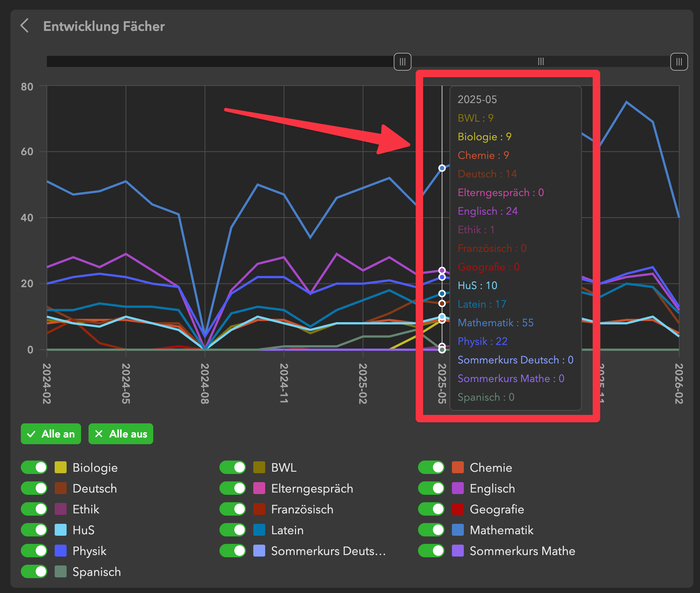Click the light blue HuS color swatch

coord(61,530)
